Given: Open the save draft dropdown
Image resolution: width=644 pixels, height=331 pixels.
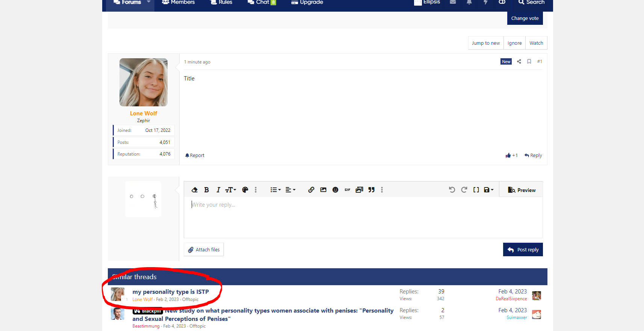Looking at the screenshot, I should 488,190.
